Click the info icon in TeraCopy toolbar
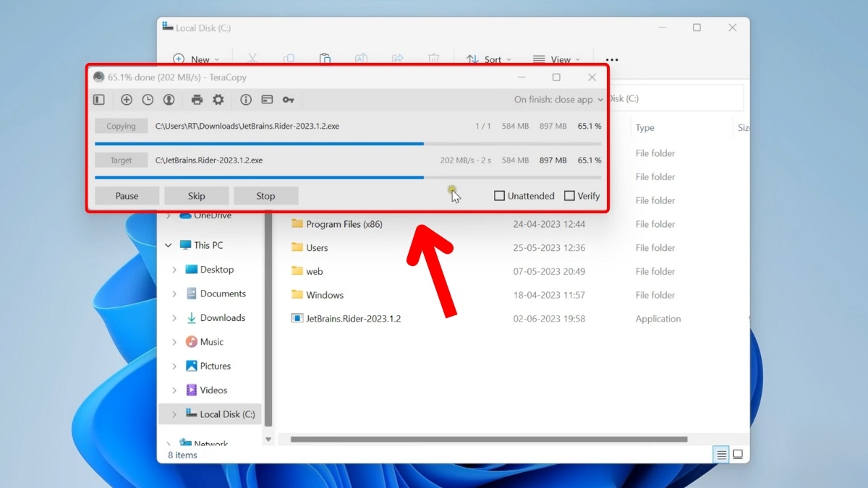This screenshot has width=868, height=488. [x=246, y=100]
